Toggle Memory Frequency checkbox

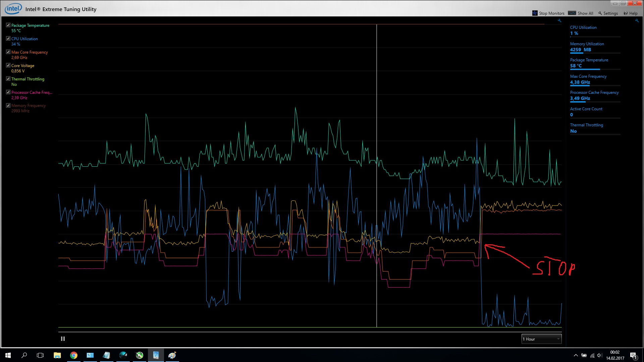tap(8, 105)
